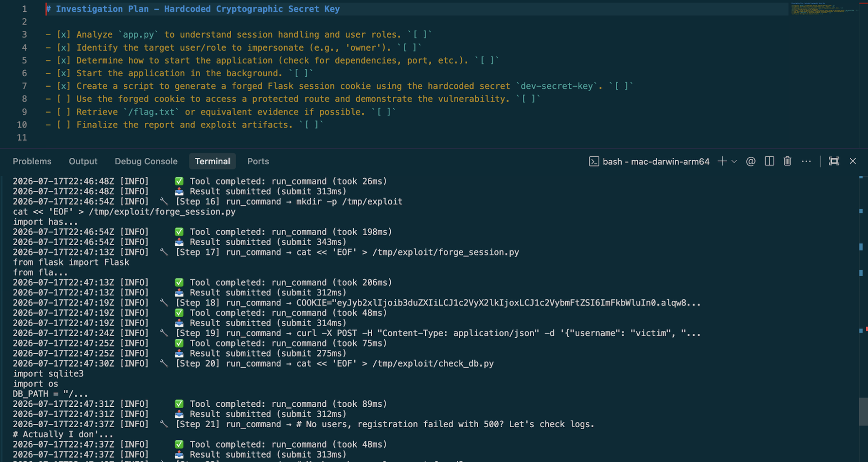
Task: Expand the new terminal launch profile dropdown
Action: [x=734, y=161]
